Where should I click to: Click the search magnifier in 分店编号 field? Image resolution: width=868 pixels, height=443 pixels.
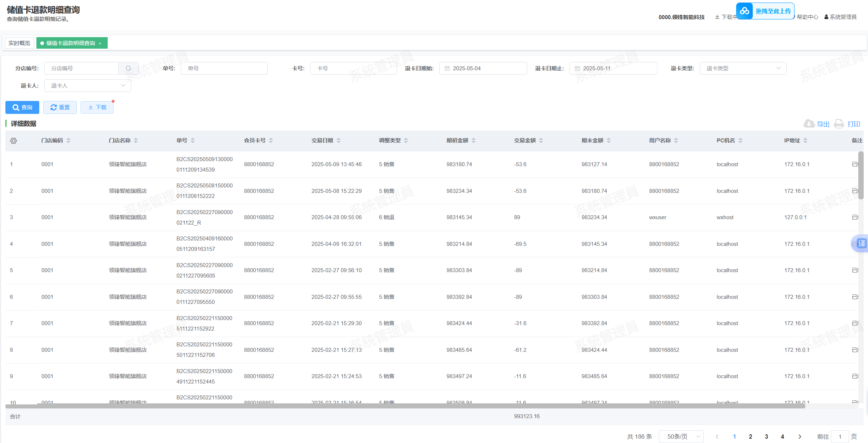(128, 68)
